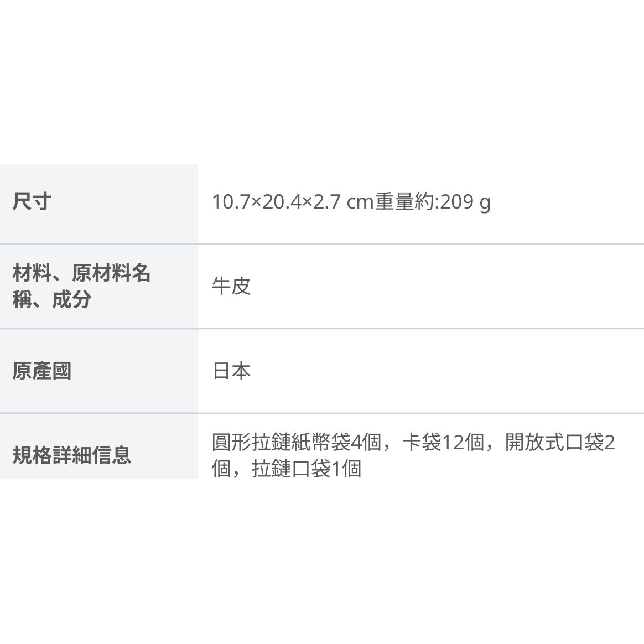
Task: Click the 日本 country value
Action: point(232,371)
